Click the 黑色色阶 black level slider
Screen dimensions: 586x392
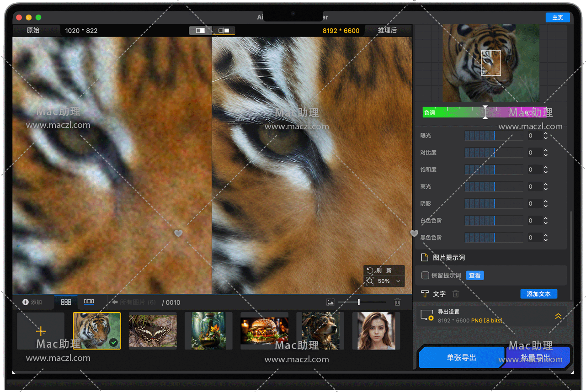[494, 238]
